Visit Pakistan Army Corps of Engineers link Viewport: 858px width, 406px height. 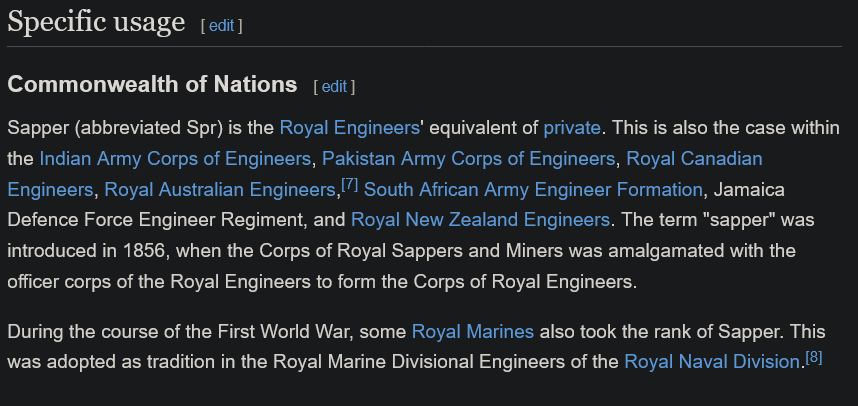pos(468,159)
